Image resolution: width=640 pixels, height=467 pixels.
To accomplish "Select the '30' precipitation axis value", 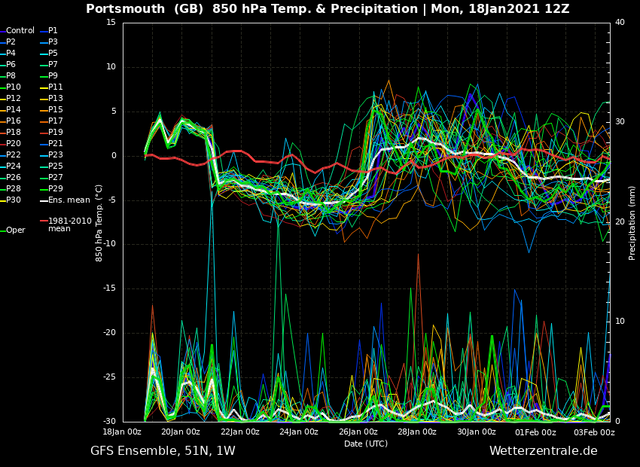I will point(620,122).
